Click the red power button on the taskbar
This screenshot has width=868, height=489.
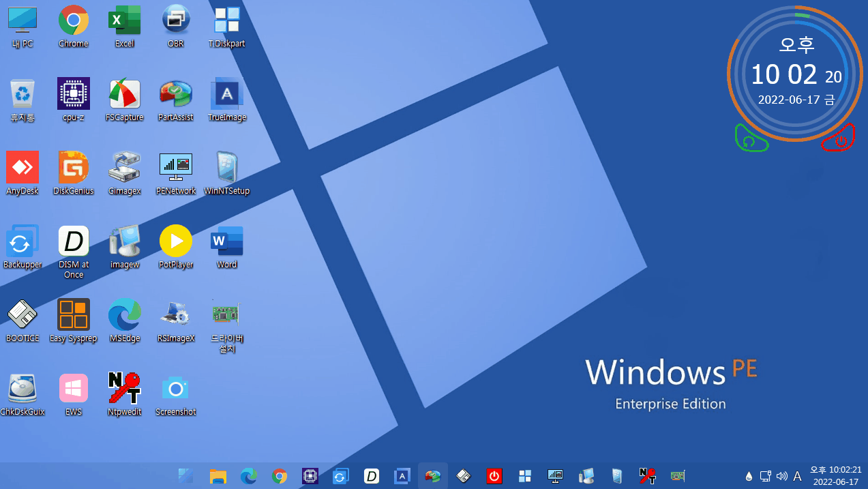[494, 476]
